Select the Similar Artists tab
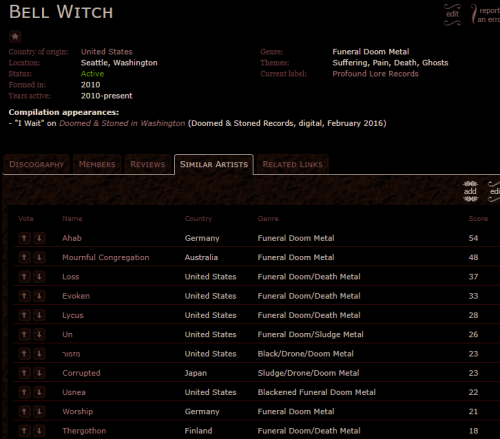The width and height of the screenshot is (500, 439). click(214, 164)
